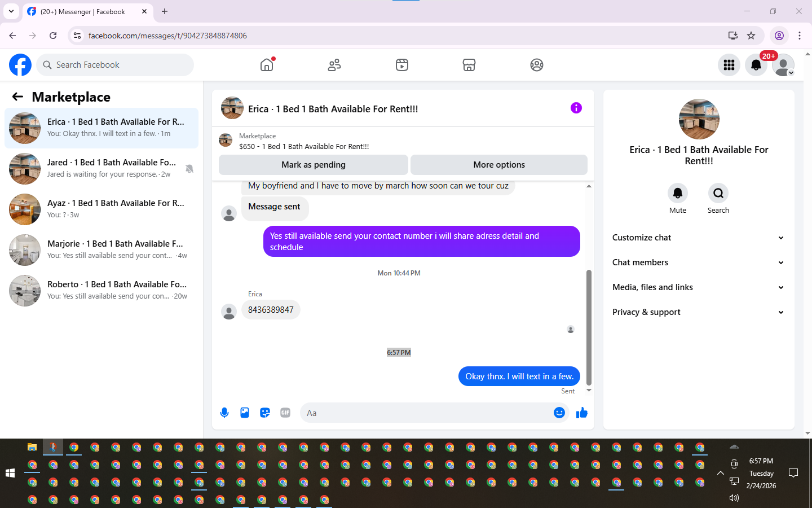Bookmark this page with the star icon
The image size is (812, 508).
[751, 36]
